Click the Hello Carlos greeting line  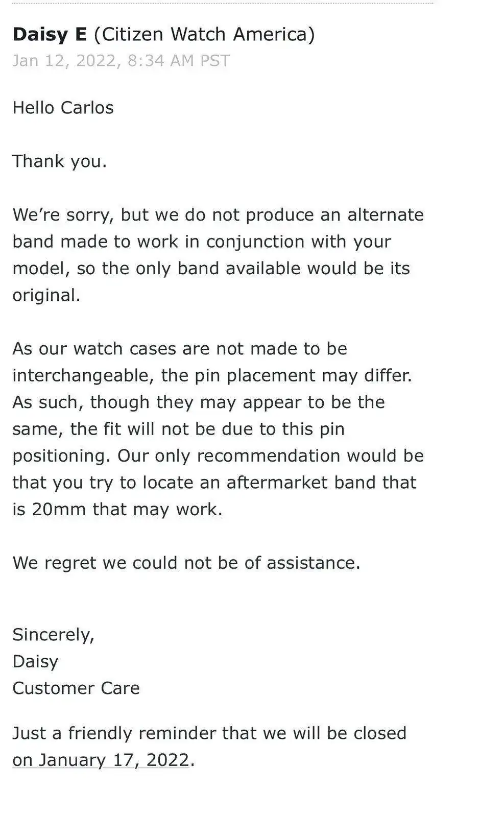pos(63,108)
